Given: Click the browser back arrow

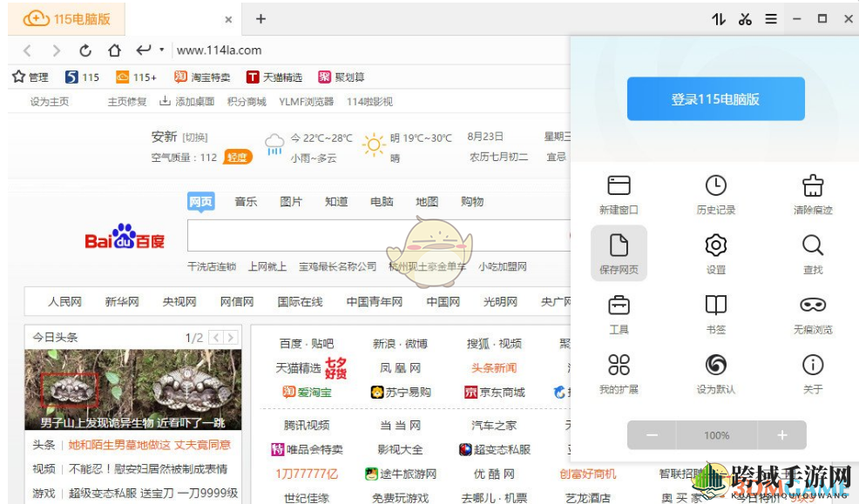Looking at the screenshot, I should [27, 50].
